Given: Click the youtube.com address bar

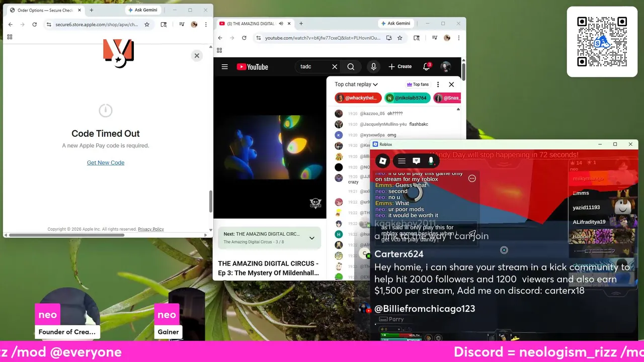Looking at the screenshot, I should coord(323,38).
